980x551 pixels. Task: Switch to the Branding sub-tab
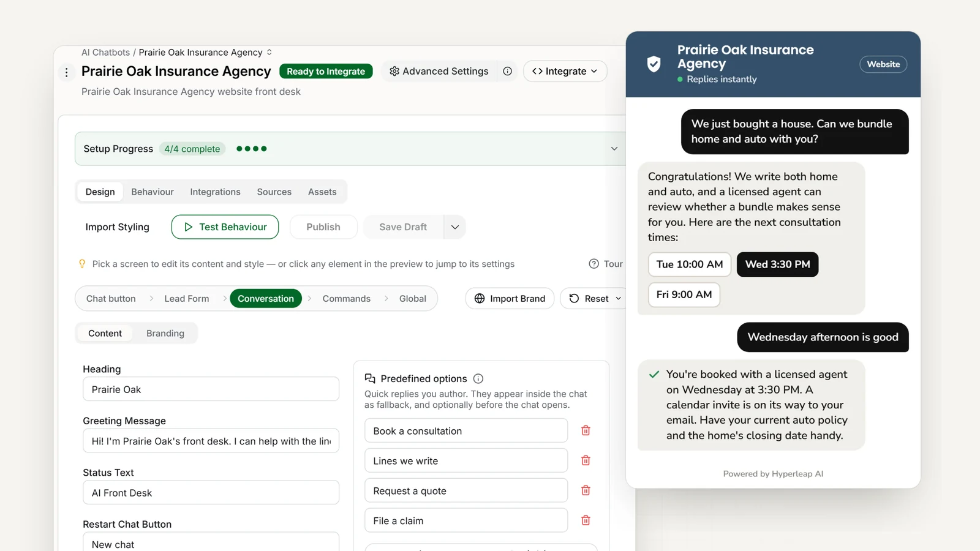[x=165, y=333]
